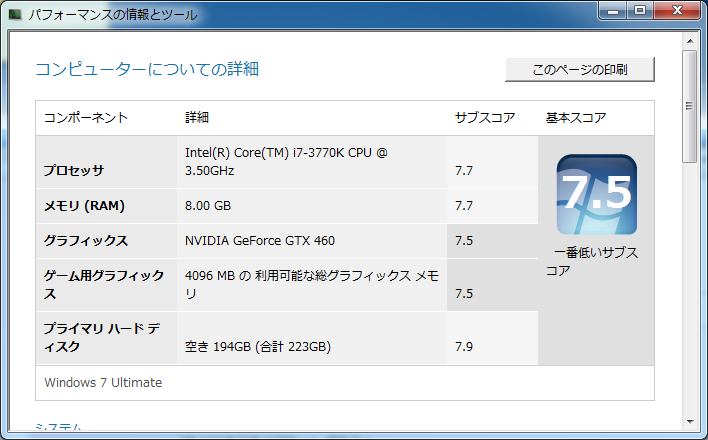Maximize the performance information window

639,10
